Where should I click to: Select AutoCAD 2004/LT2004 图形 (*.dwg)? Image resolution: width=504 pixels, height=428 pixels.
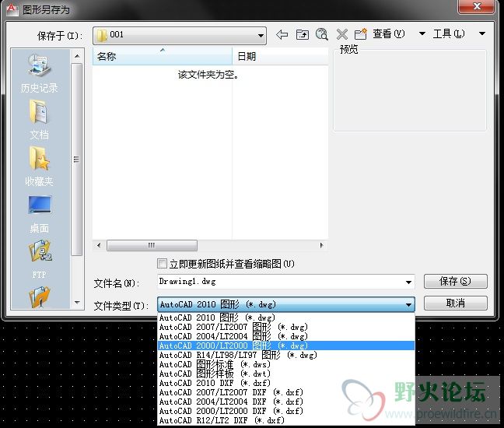click(x=286, y=336)
